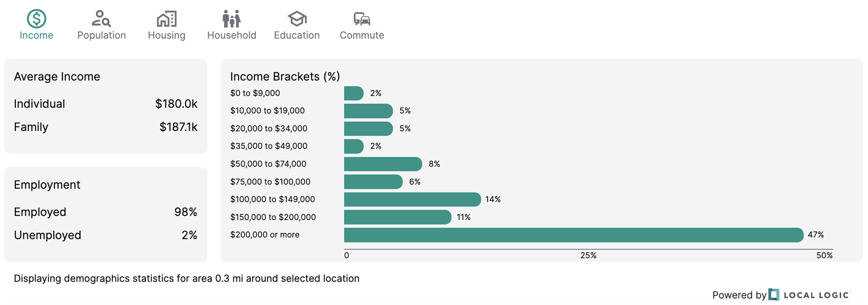This screenshot has height=305, width=868.
Task: Open the Commute tab label
Action: point(362,35)
